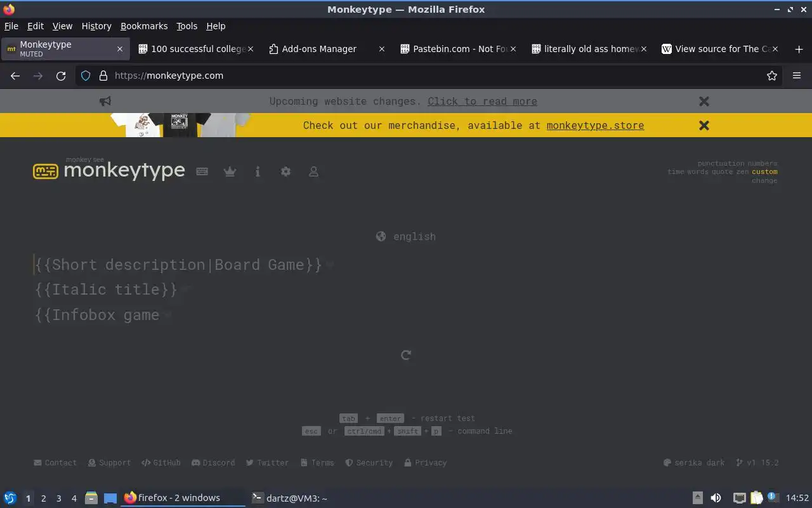The image size is (812, 508).
Task: Switch to the View source for The tab
Action: coord(720,49)
